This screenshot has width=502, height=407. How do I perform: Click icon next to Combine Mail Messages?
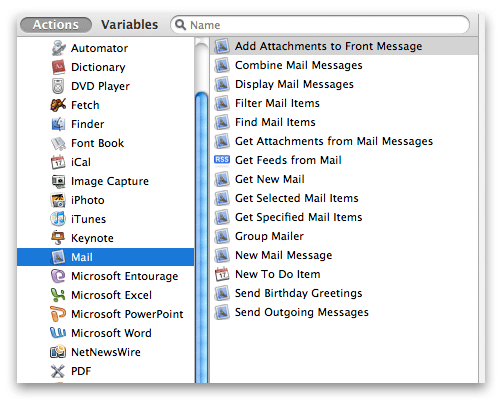222,65
